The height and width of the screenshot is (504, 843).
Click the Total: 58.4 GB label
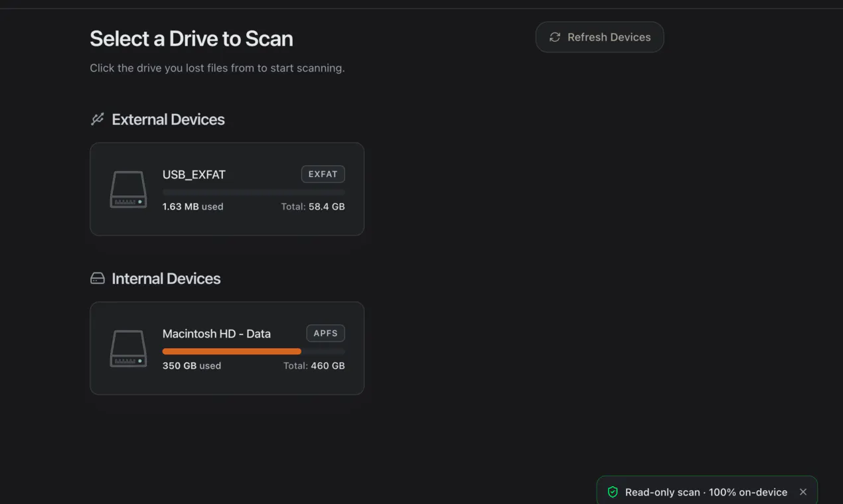[313, 206]
